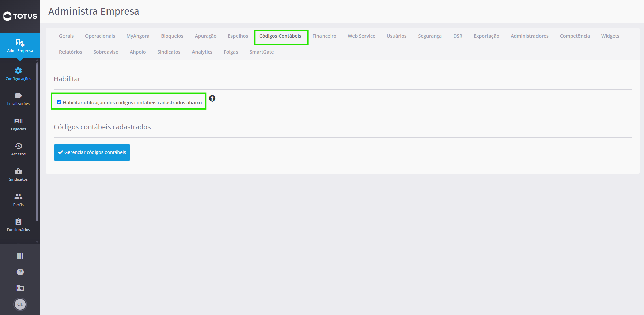The height and width of the screenshot is (315, 644).
Task: Switch to the Competência tab
Action: pos(575,36)
